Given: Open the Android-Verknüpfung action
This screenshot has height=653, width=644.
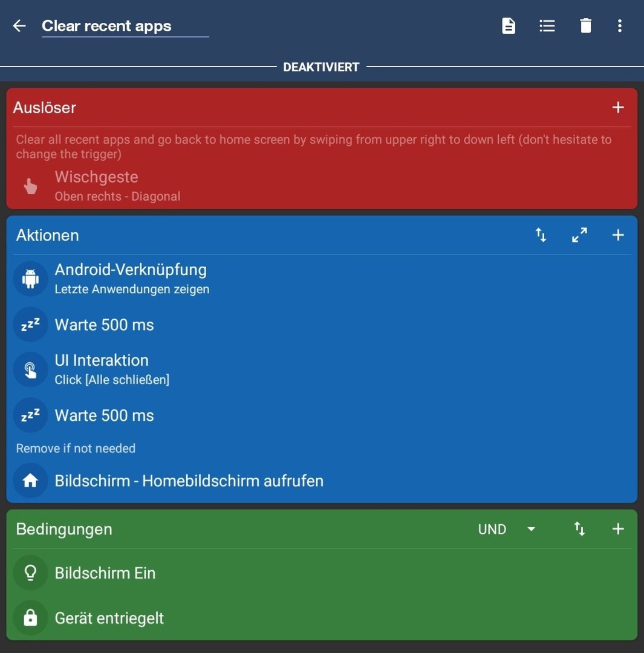Looking at the screenshot, I should click(322, 279).
